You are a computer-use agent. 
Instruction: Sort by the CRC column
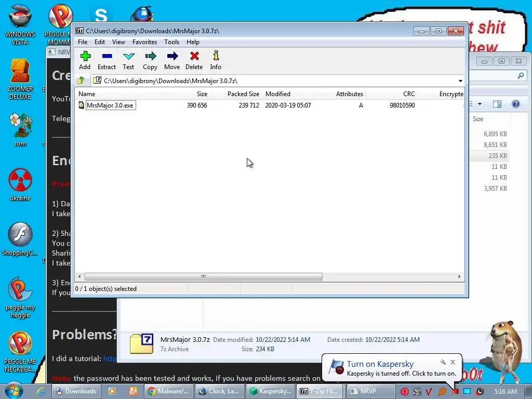(392, 94)
